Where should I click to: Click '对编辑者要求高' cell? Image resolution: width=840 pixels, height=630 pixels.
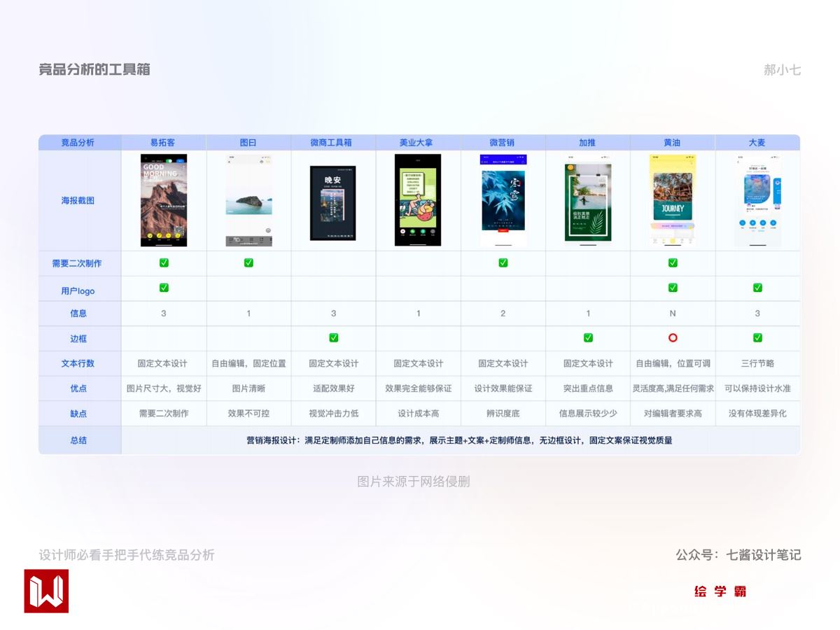pyautogui.click(x=673, y=414)
